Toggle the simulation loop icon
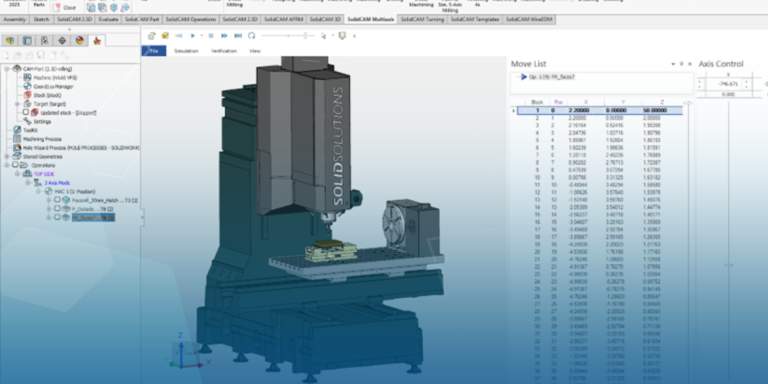Screen dimensions: 768x384 coord(252,36)
